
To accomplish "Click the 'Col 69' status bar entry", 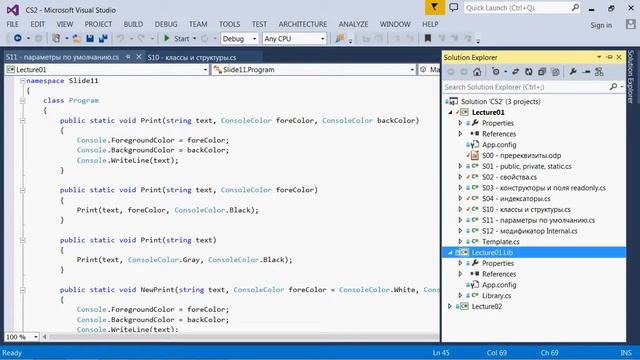I will tap(496, 353).
